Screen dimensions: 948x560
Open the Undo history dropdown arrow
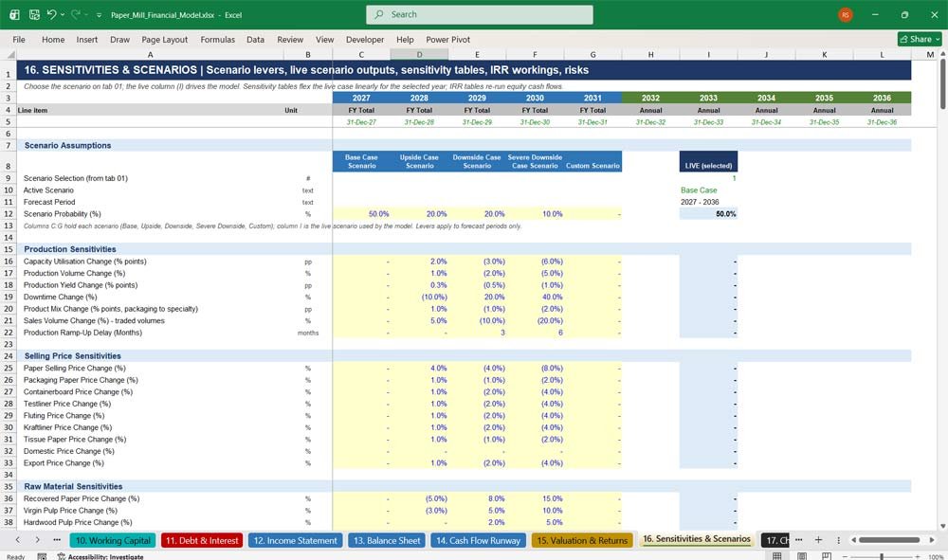coord(63,14)
